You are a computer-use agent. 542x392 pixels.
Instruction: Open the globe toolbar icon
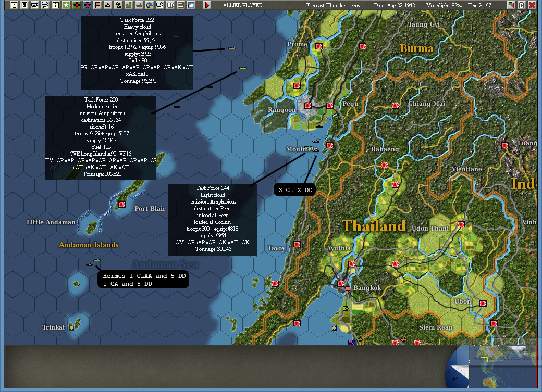point(150,5)
